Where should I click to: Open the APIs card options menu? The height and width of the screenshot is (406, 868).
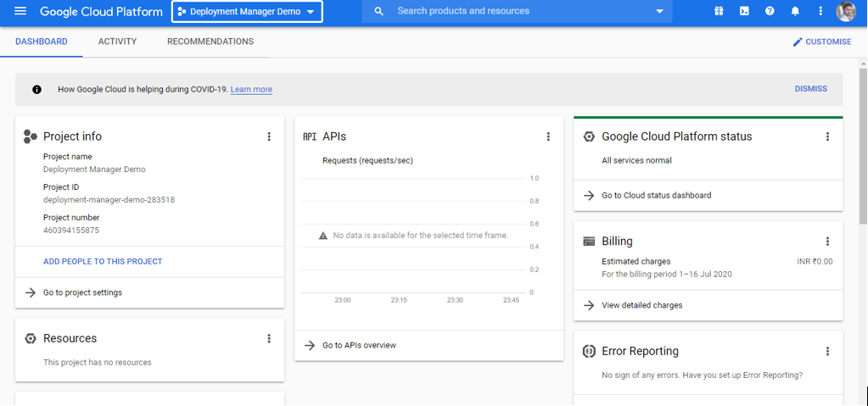548,136
